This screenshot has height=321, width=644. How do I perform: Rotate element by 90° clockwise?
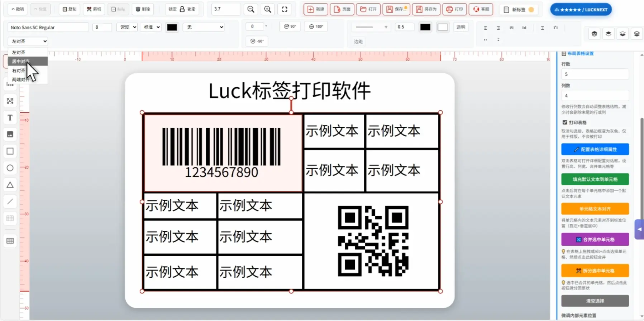pyautogui.click(x=290, y=26)
